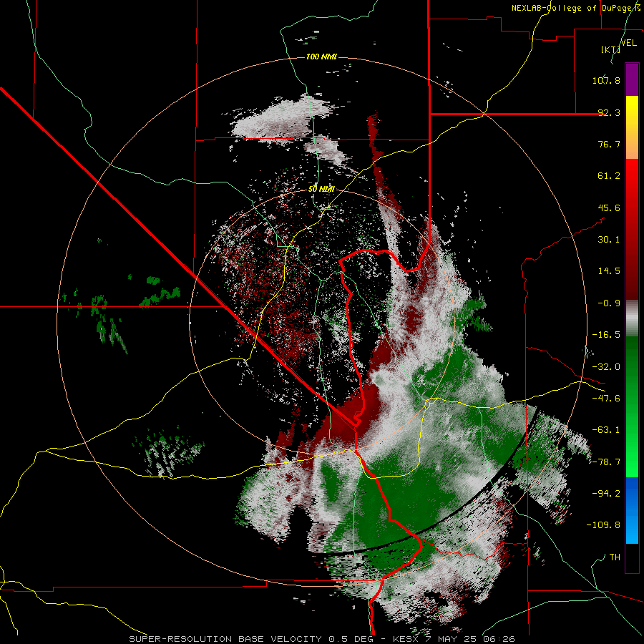Click the VEL legend label
The image size is (644, 644).
(x=628, y=43)
